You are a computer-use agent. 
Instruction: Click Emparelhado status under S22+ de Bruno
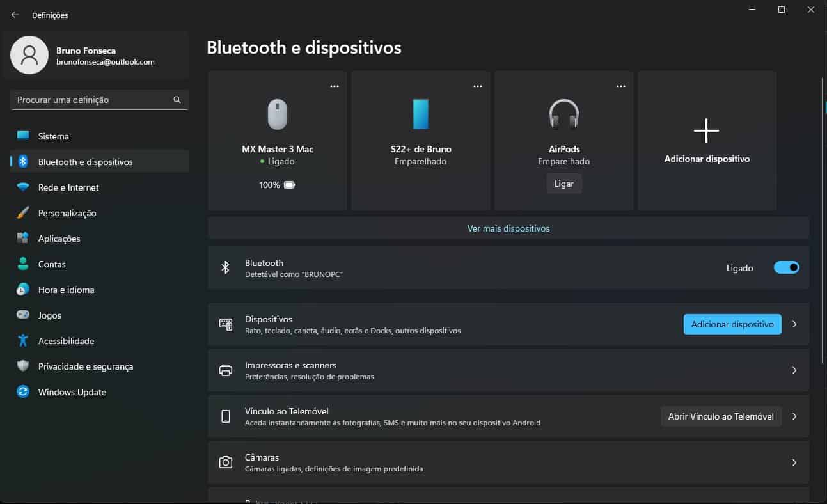(421, 162)
